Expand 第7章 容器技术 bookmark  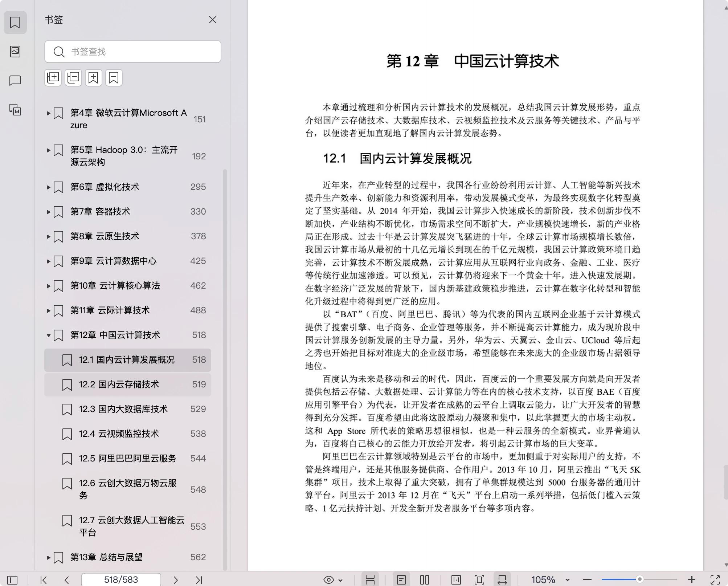(x=49, y=212)
